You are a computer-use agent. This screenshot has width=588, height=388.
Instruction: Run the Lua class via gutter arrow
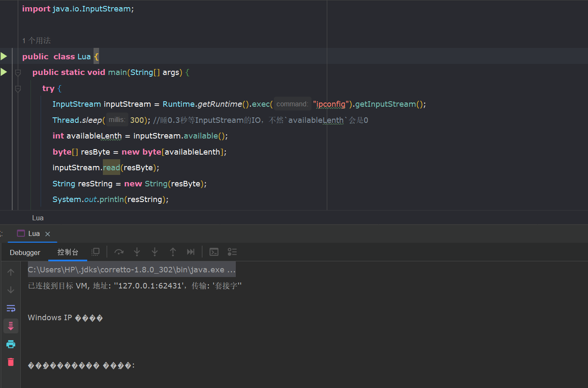point(4,56)
